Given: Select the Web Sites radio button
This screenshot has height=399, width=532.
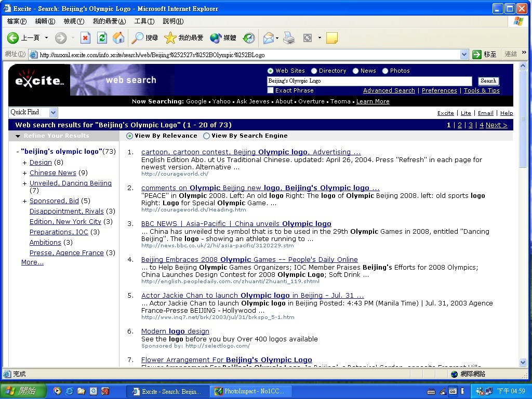Looking at the screenshot, I should (270, 71).
